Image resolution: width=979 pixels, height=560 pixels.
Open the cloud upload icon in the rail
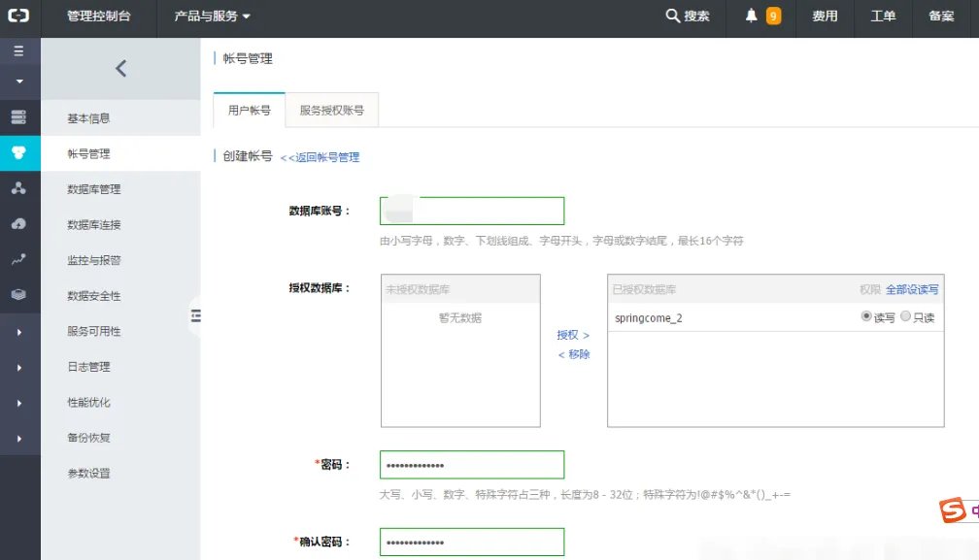pos(18,224)
